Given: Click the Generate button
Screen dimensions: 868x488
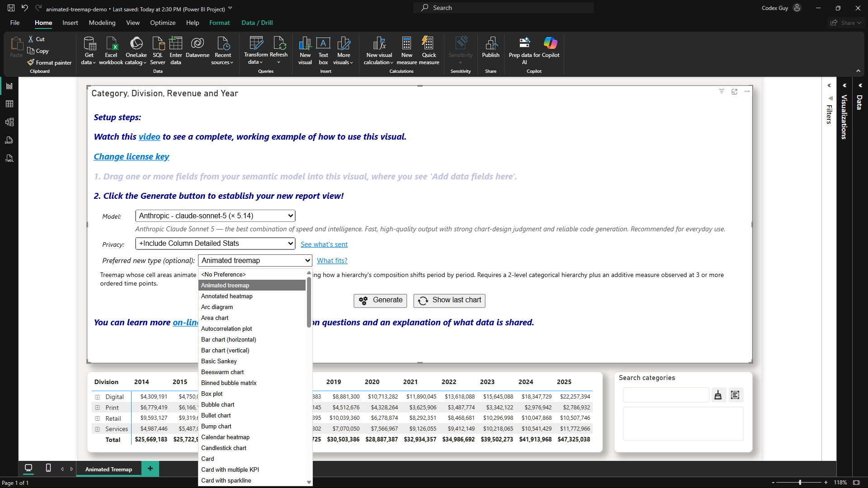Looking at the screenshot, I should [380, 300].
